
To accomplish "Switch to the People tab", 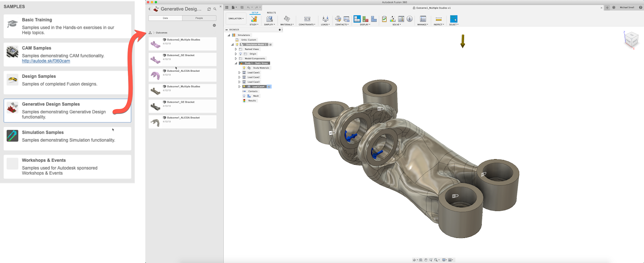I will point(199,18).
